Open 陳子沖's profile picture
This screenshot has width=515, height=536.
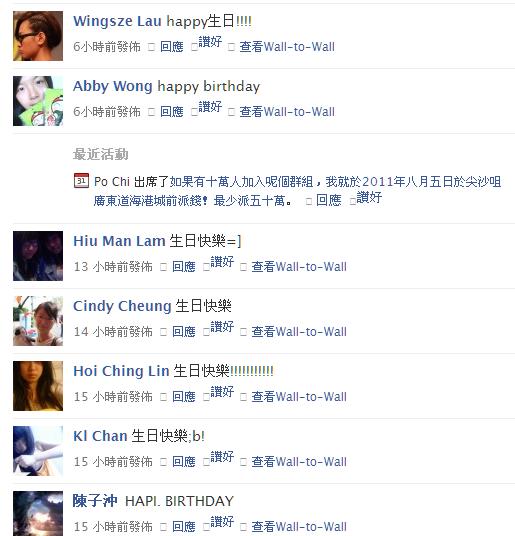(x=38, y=513)
